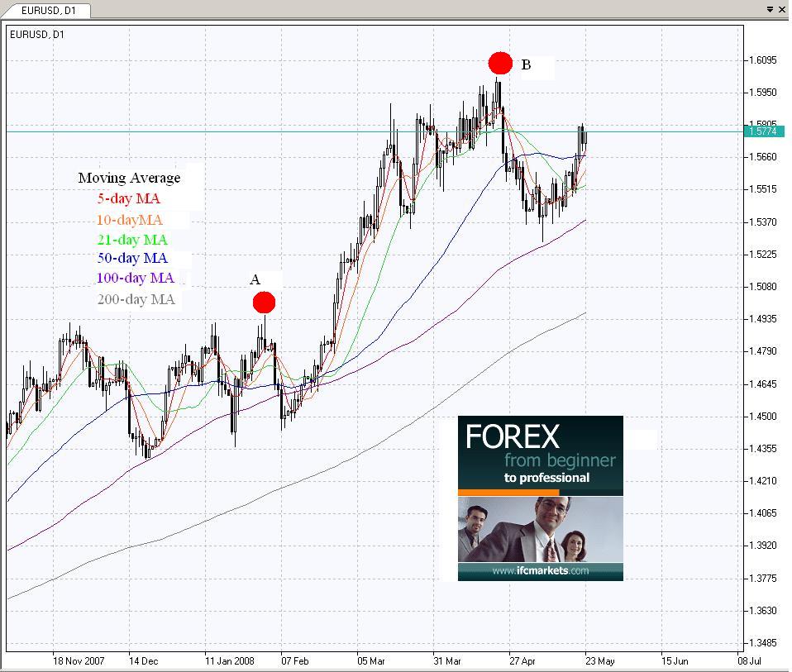Click the 11 Jan 2008 date label

point(229,661)
